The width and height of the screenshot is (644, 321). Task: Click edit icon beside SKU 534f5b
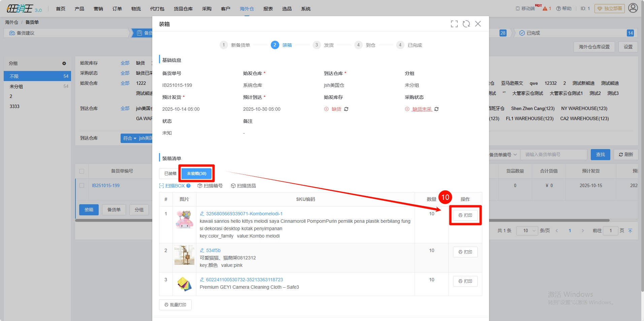(x=202, y=250)
